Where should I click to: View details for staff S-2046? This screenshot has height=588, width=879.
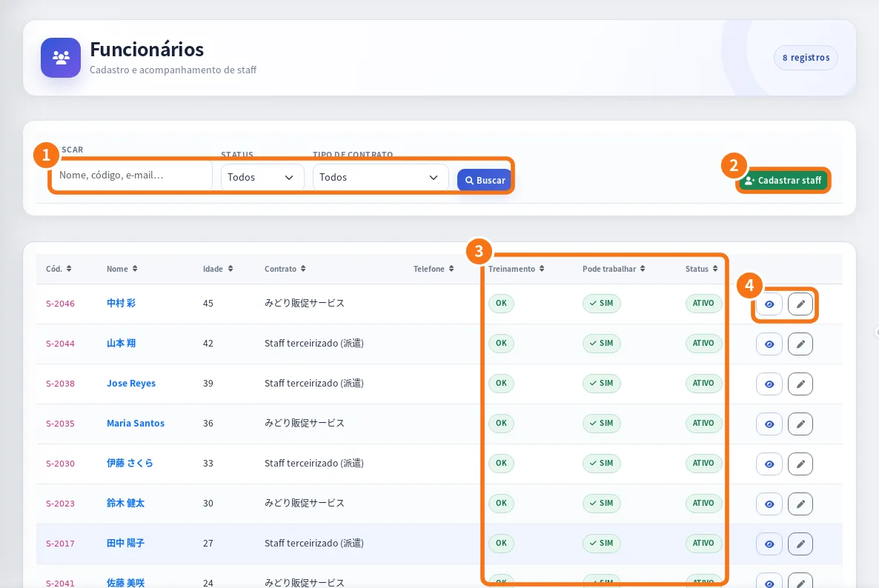click(x=769, y=304)
